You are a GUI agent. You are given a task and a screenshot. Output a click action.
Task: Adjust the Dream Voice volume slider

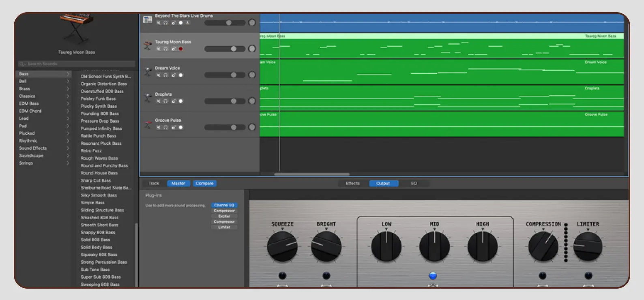click(x=225, y=75)
